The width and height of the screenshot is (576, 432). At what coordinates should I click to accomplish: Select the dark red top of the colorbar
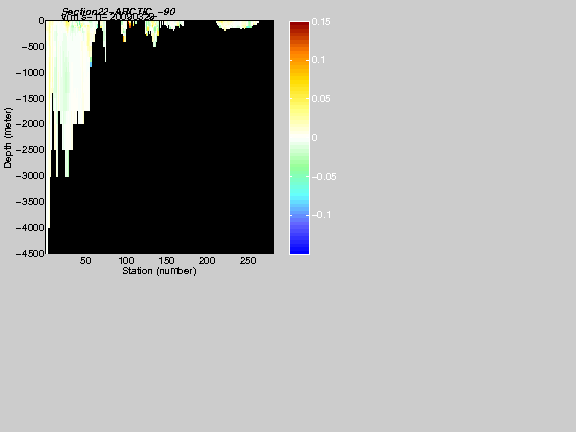[299, 26]
